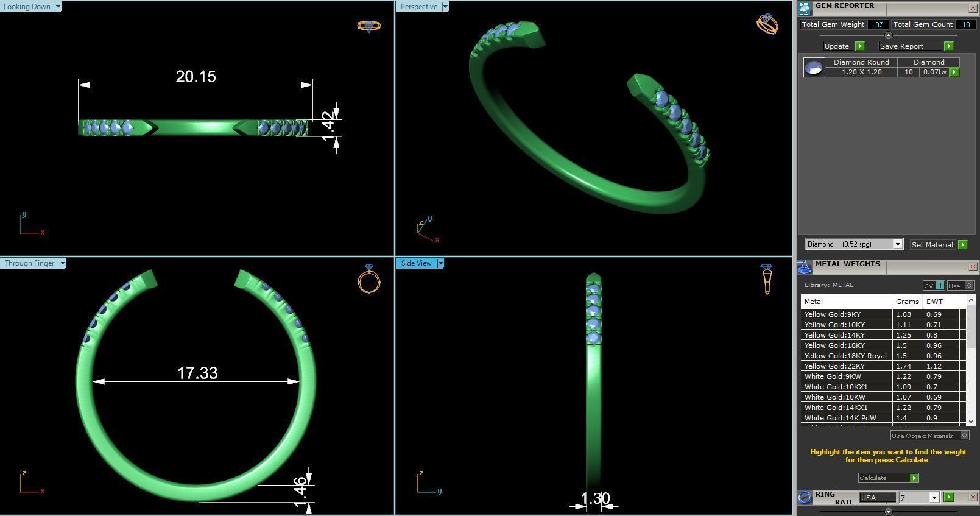Click the Gem Reporter panel icon
The width and height of the screenshot is (980, 516).
[804, 9]
